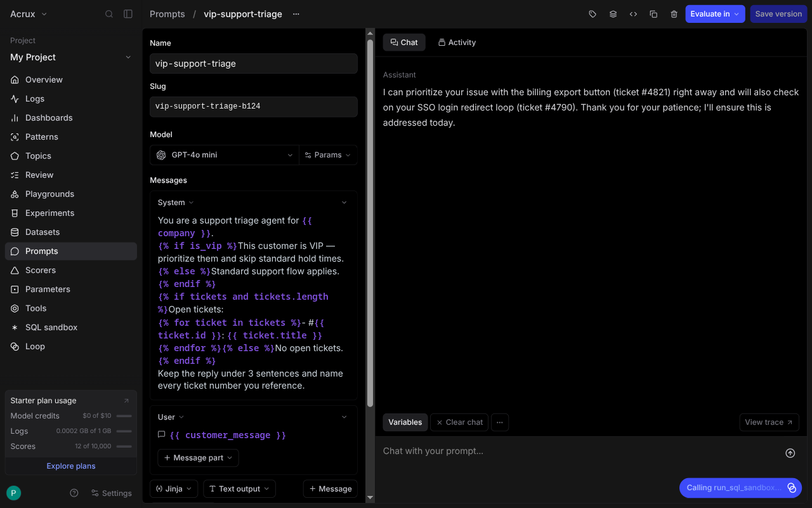Click the chat bubble icon beside customer_message
This screenshot has width=812, height=508.
tap(162, 435)
